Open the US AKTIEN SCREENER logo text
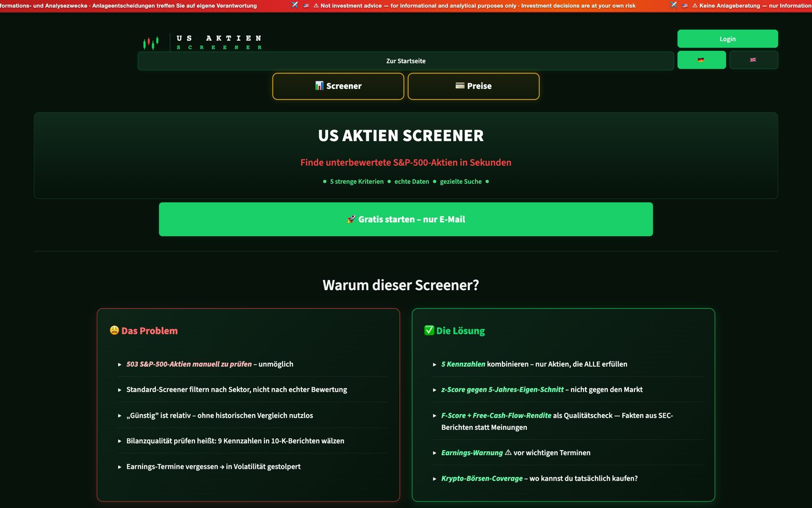Screen dimensions: 812x508 (x=219, y=42)
